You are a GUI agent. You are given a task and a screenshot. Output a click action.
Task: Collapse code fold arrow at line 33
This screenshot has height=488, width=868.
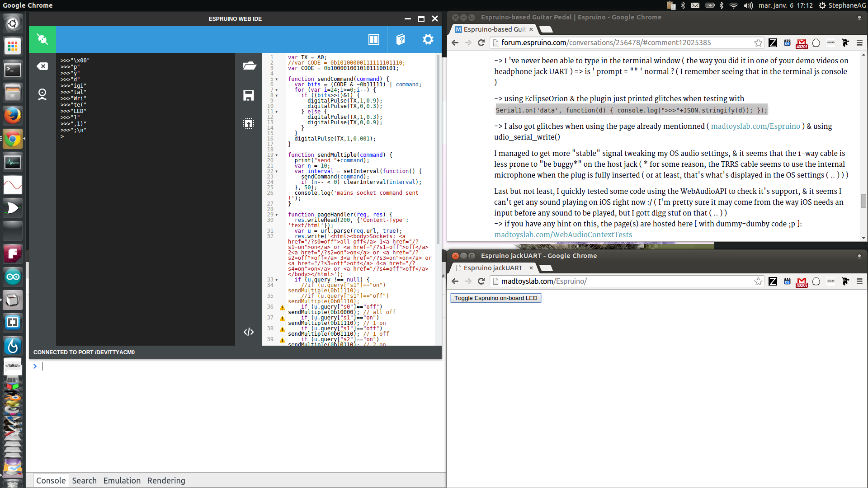276,280
